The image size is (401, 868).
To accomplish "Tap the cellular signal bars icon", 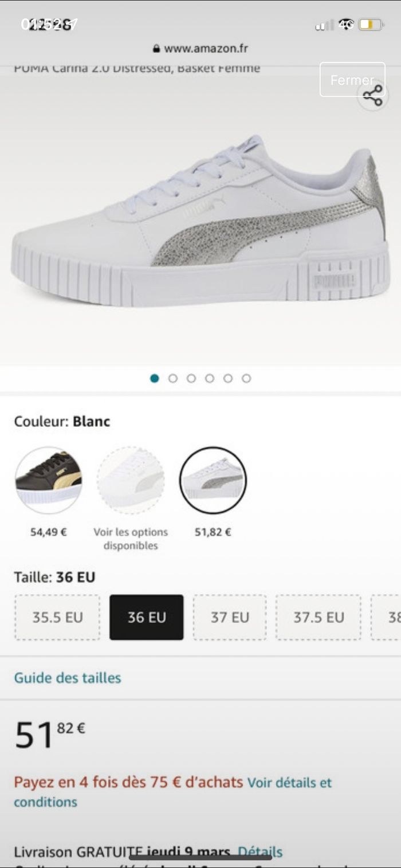I will click(x=324, y=26).
